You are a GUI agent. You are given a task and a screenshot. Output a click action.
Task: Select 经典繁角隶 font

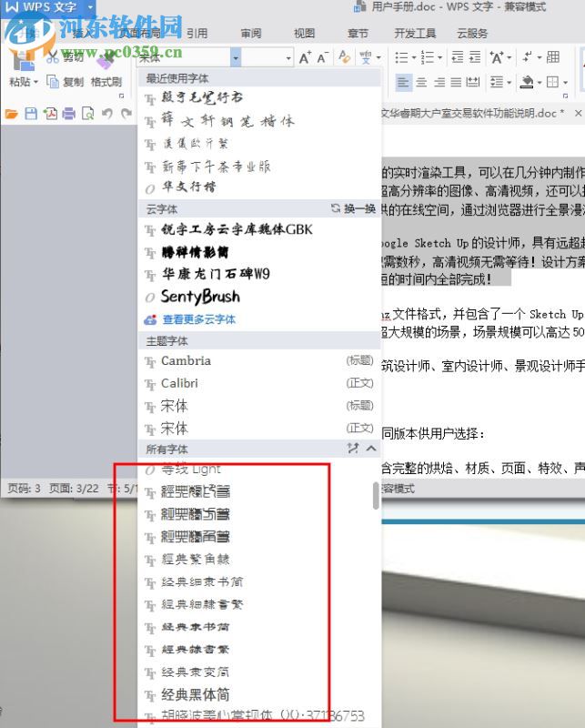coord(257,560)
